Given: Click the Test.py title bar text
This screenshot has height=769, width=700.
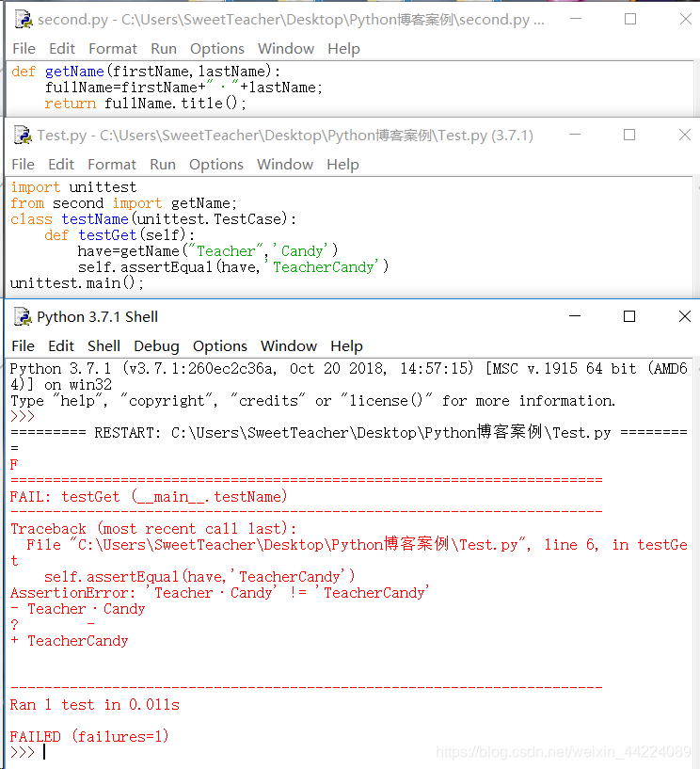Looking at the screenshot, I should (x=285, y=136).
